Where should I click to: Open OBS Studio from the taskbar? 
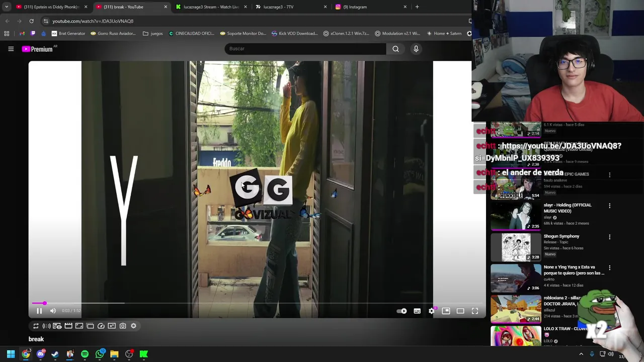click(x=129, y=354)
